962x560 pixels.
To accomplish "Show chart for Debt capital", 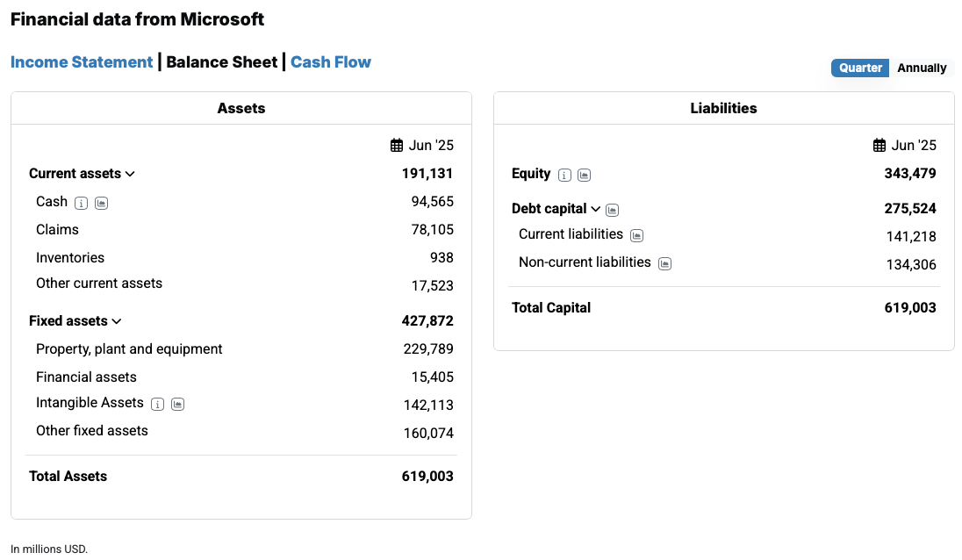I will (612, 210).
